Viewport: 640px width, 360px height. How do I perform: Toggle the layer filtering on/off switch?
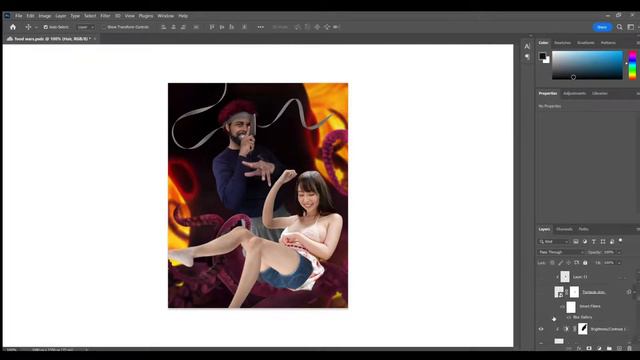coord(620,241)
